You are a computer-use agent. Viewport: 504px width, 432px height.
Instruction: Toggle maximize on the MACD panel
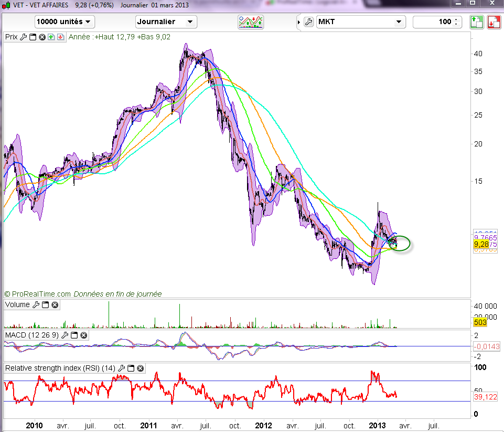point(74,335)
